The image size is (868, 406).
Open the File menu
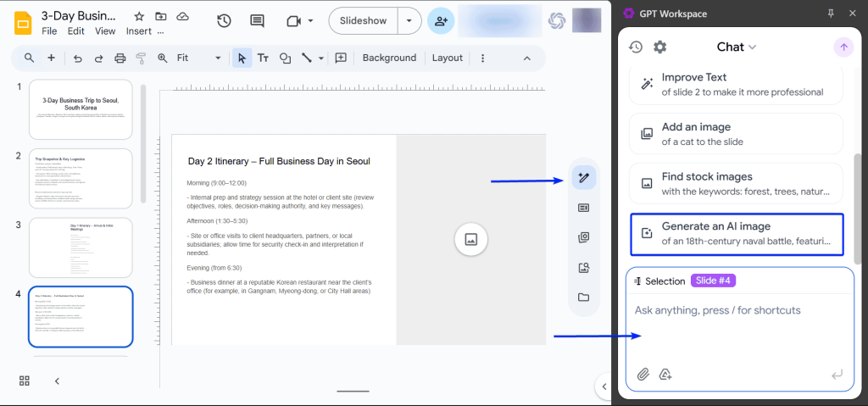(49, 31)
